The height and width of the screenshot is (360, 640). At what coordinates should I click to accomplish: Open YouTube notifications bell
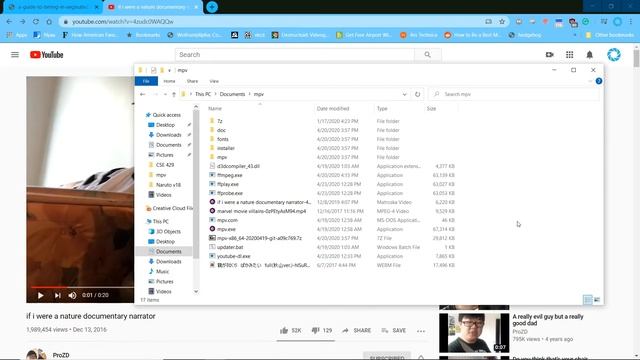click(x=589, y=55)
